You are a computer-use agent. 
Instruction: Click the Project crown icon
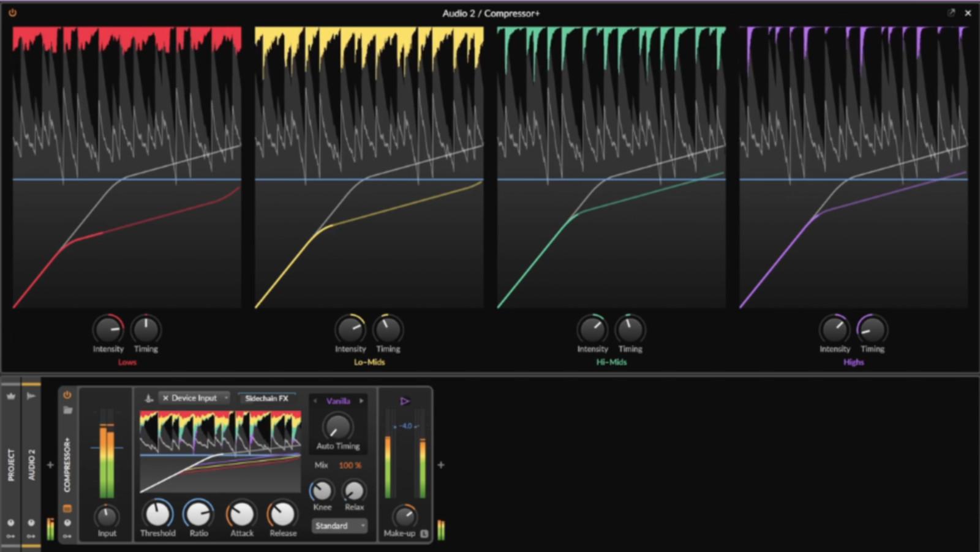pos(11,396)
